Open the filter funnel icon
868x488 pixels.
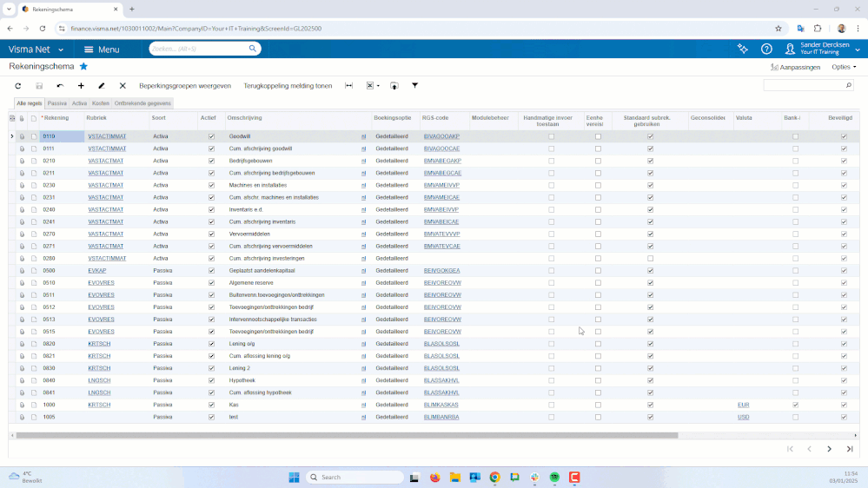pyautogui.click(x=414, y=86)
